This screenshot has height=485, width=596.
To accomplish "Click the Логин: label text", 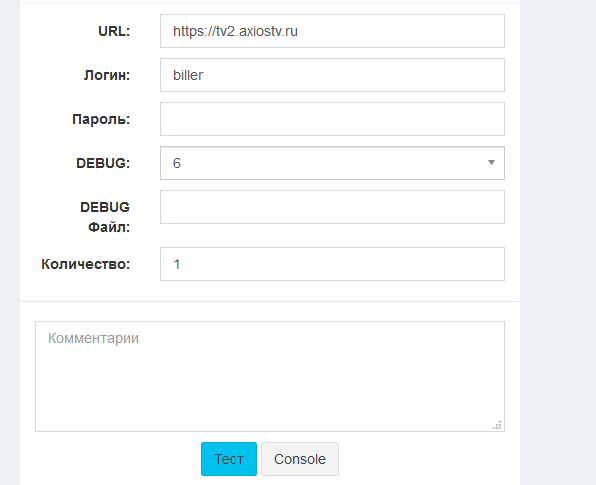I will 107,75.
